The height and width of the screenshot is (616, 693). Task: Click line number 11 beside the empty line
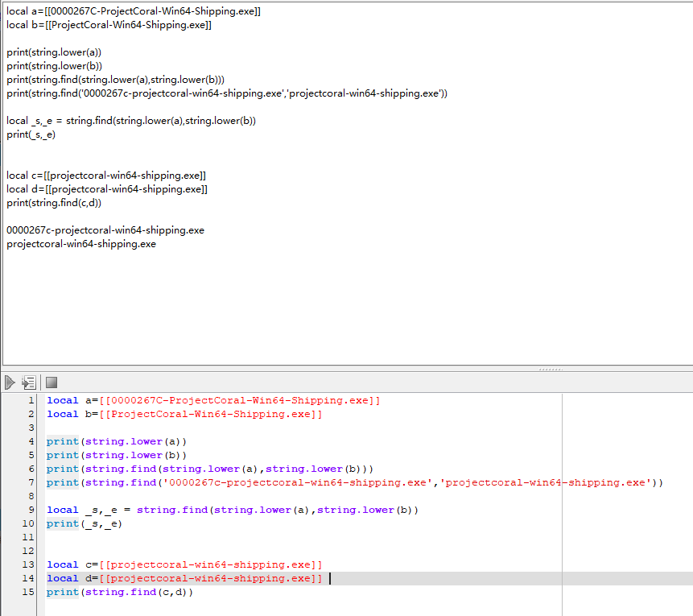coord(29,537)
